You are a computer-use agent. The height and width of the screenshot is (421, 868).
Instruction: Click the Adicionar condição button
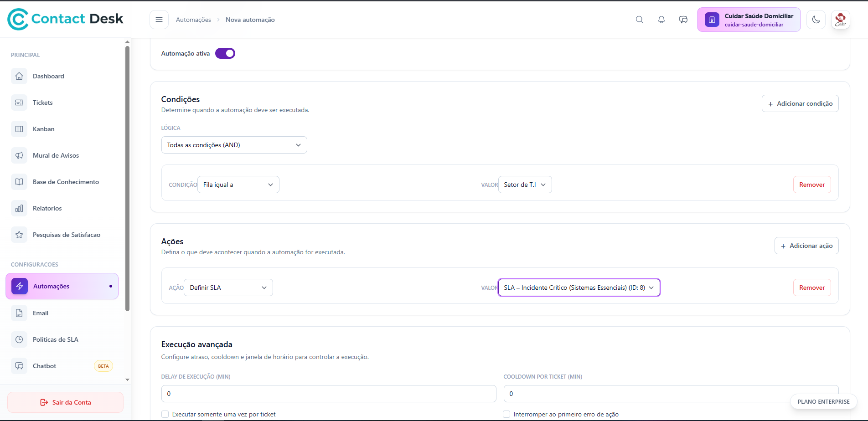click(x=800, y=103)
